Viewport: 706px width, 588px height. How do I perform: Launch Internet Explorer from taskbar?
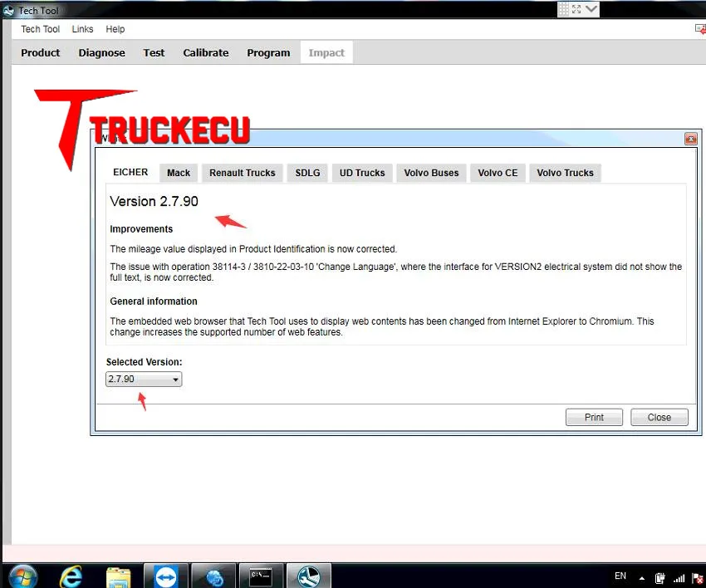[71, 576]
